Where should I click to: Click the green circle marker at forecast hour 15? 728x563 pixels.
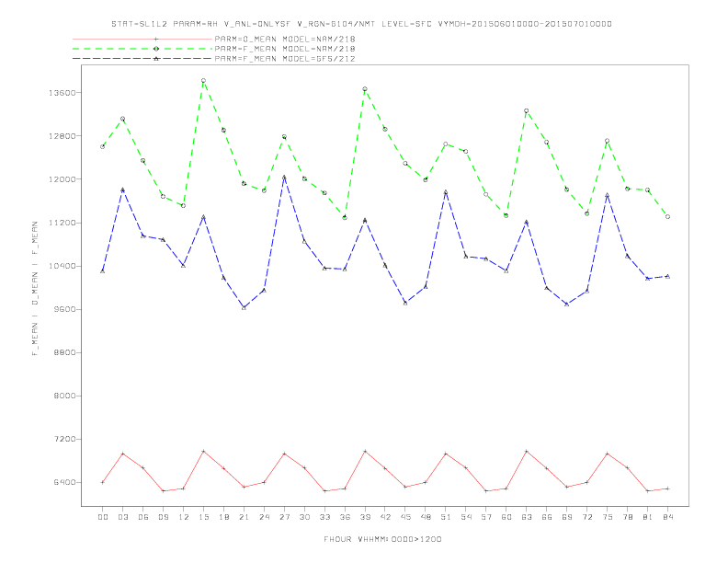point(203,81)
